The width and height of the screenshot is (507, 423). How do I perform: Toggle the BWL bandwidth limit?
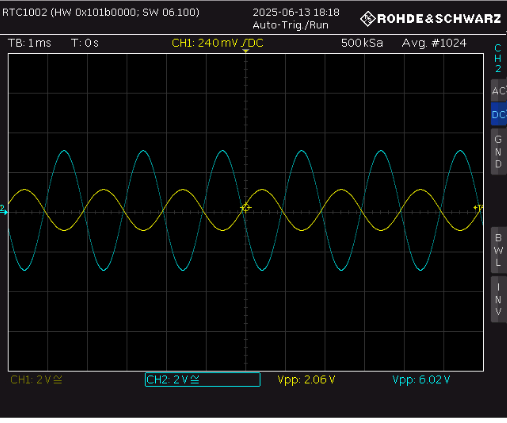pos(499,250)
